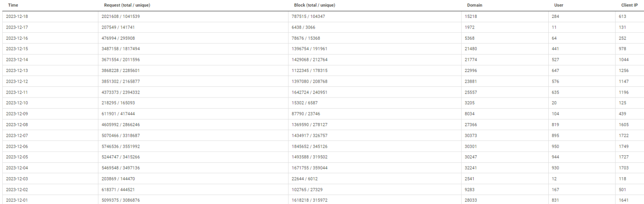Click the Client IP column header
This screenshot has width=644, height=204.
[x=630, y=5]
